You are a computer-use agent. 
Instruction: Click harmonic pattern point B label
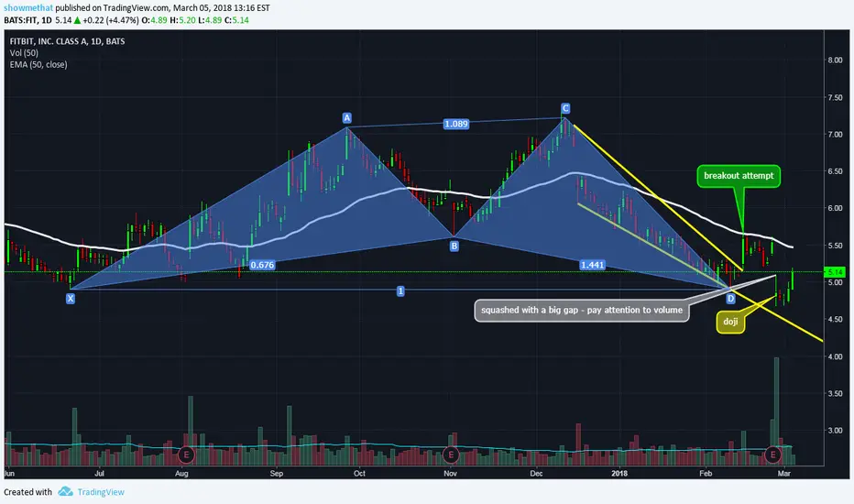pos(454,247)
